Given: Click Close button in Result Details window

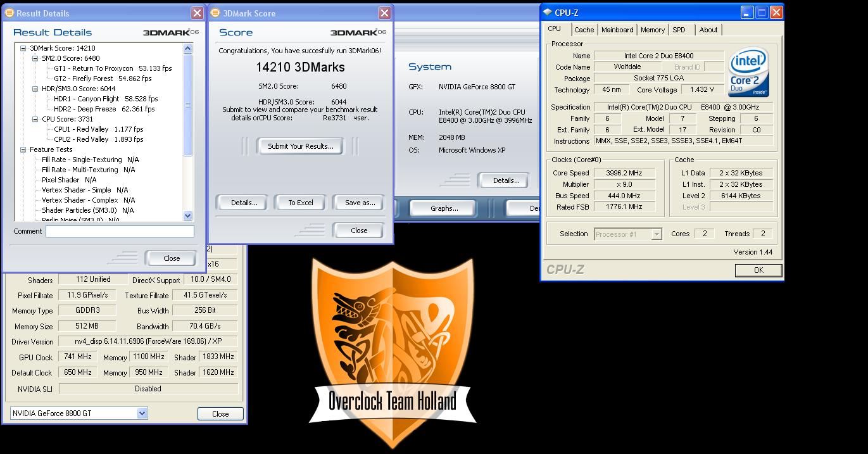Looking at the screenshot, I should click(x=172, y=258).
